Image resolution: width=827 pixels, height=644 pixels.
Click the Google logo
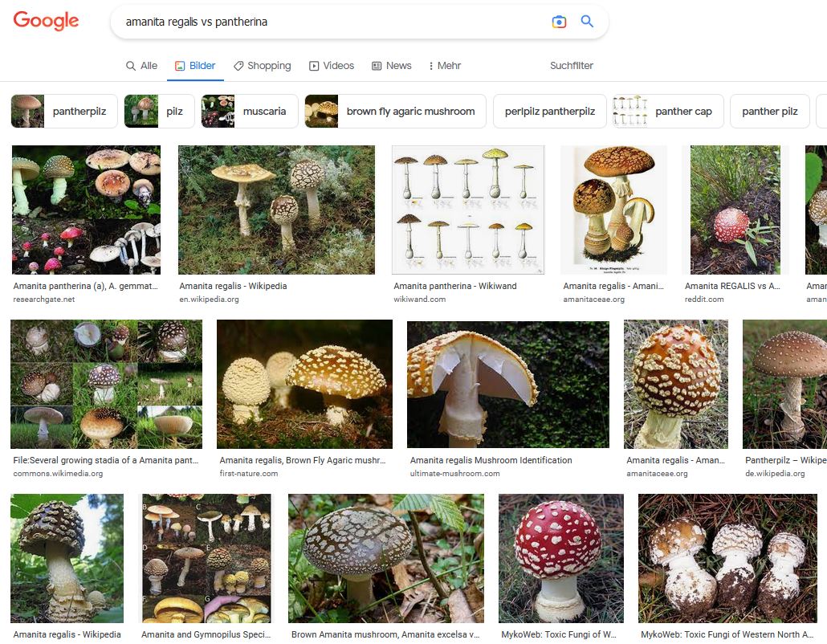coord(46,22)
